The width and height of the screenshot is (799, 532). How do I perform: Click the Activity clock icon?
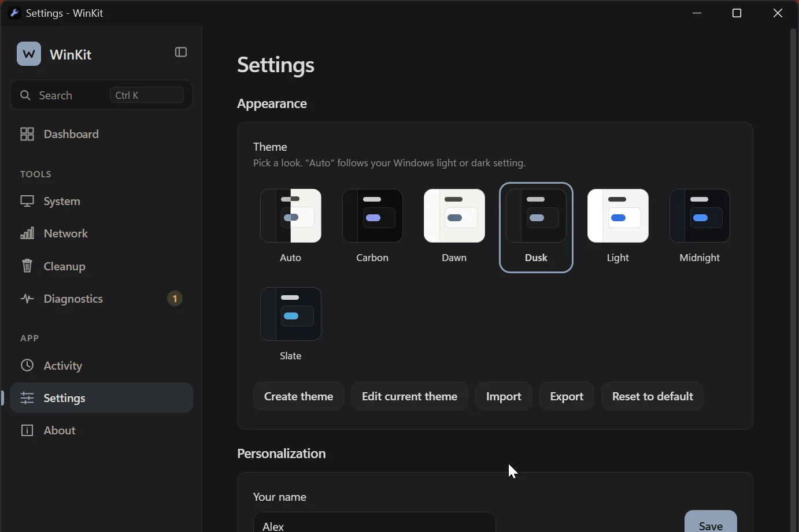coord(27,366)
